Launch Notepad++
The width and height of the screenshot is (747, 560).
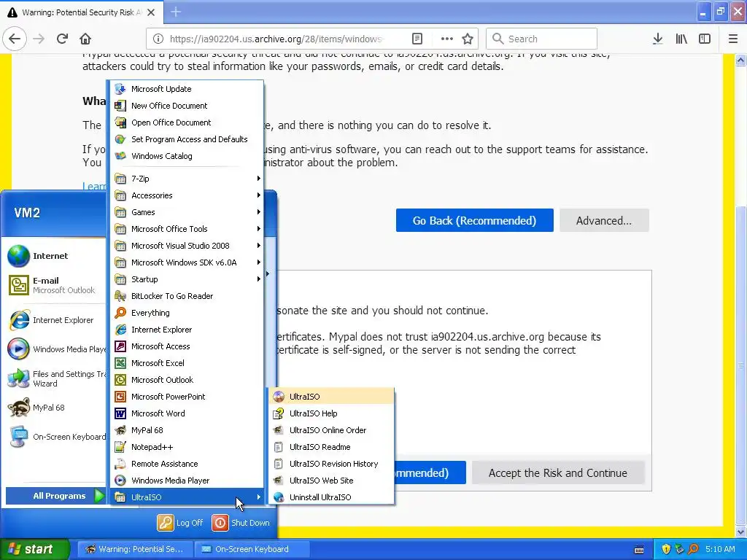click(x=187, y=447)
